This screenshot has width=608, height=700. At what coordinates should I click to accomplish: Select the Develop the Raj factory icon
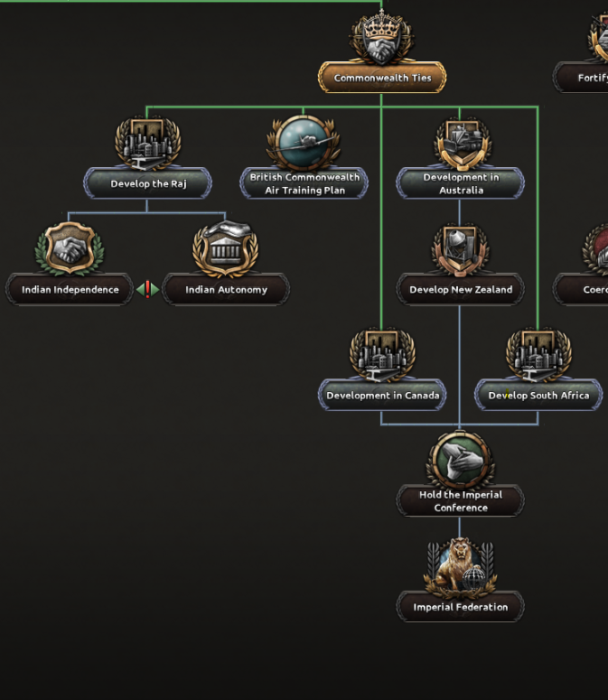[x=148, y=144]
